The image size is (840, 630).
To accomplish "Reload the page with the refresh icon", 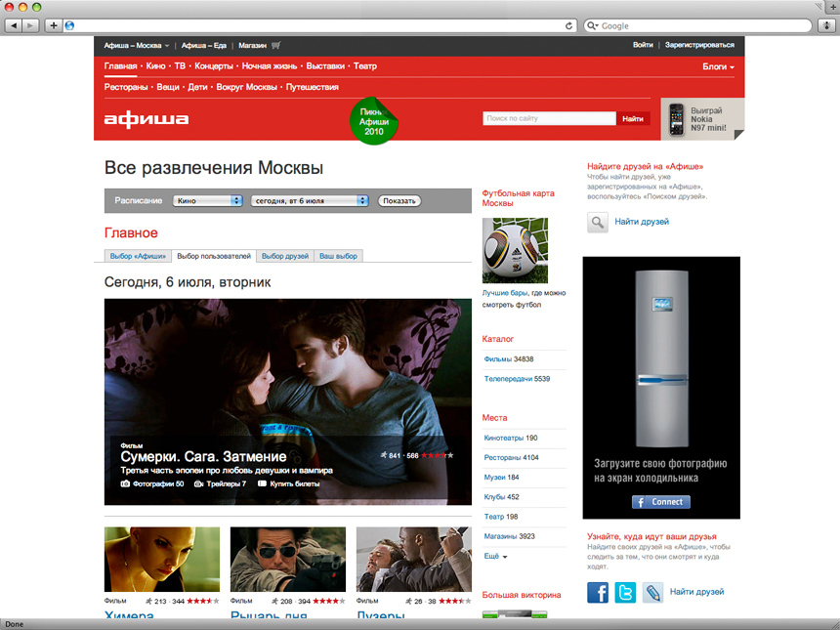I will coord(568,25).
